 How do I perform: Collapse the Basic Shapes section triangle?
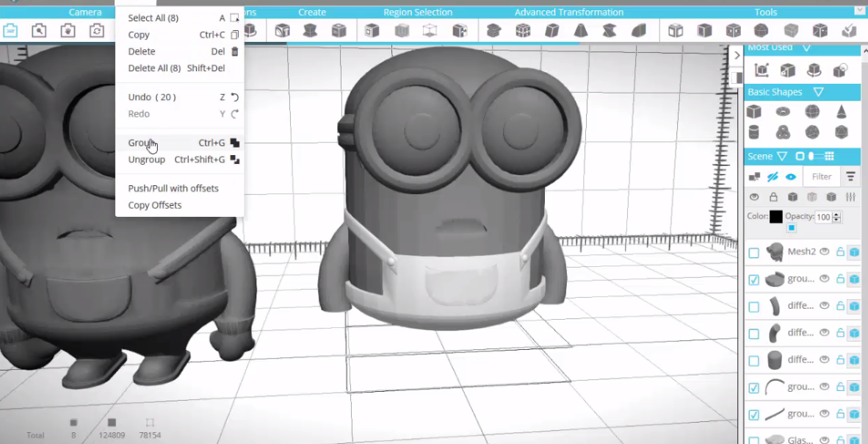coord(818,92)
